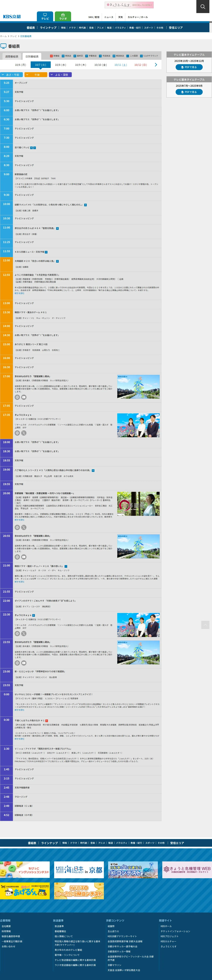This screenshot has width=212, height=980.
Task: Click the globe icon for 17:00 京の水ものがたり
Action: pos(17,397)
